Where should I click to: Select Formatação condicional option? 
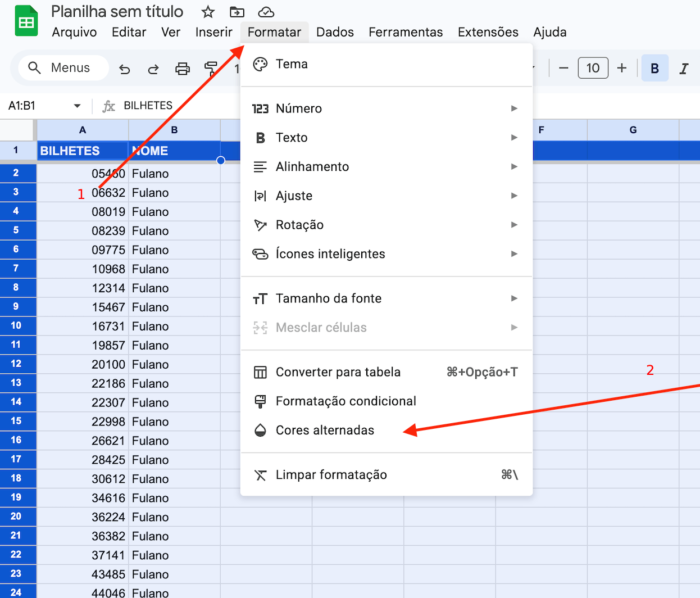click(346, 401)
